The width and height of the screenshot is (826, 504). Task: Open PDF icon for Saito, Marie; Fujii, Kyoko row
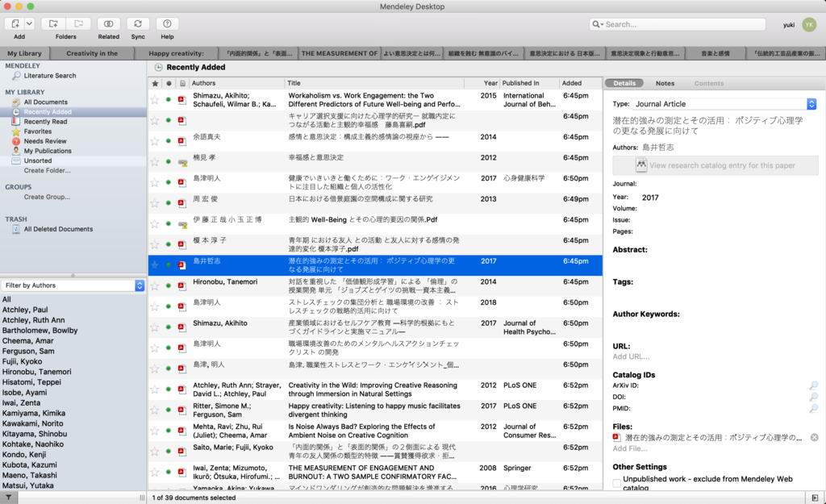click(x=182, y=452)
